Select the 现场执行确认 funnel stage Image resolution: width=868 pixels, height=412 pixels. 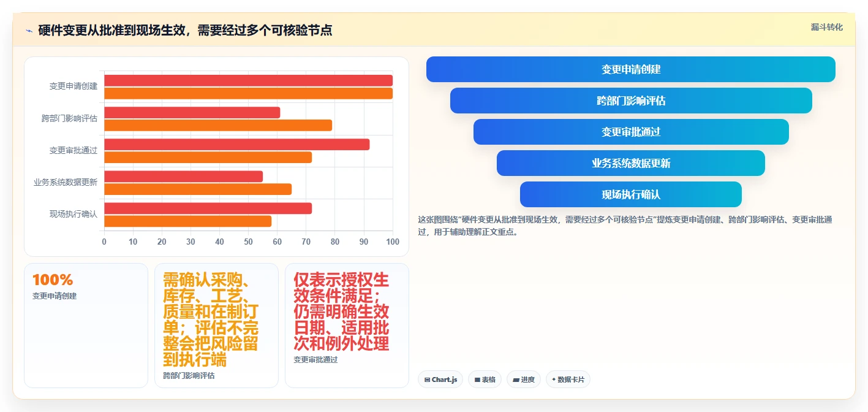tap(631, 194)
